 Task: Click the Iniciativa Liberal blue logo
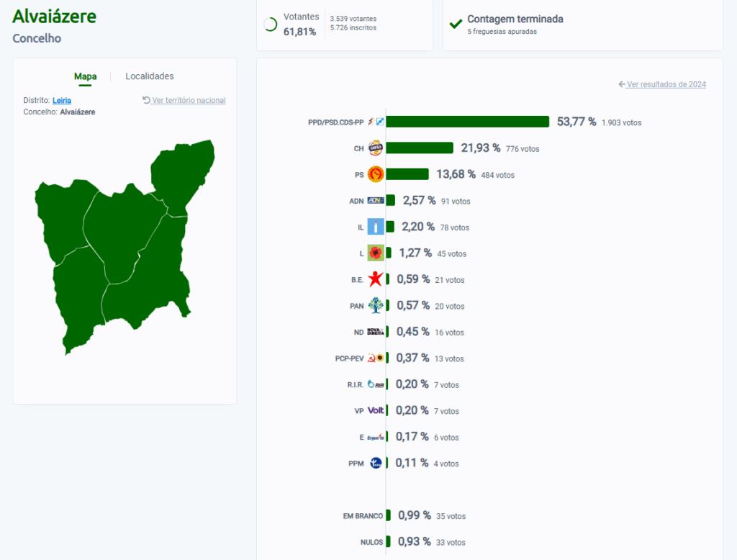point(375,227)
